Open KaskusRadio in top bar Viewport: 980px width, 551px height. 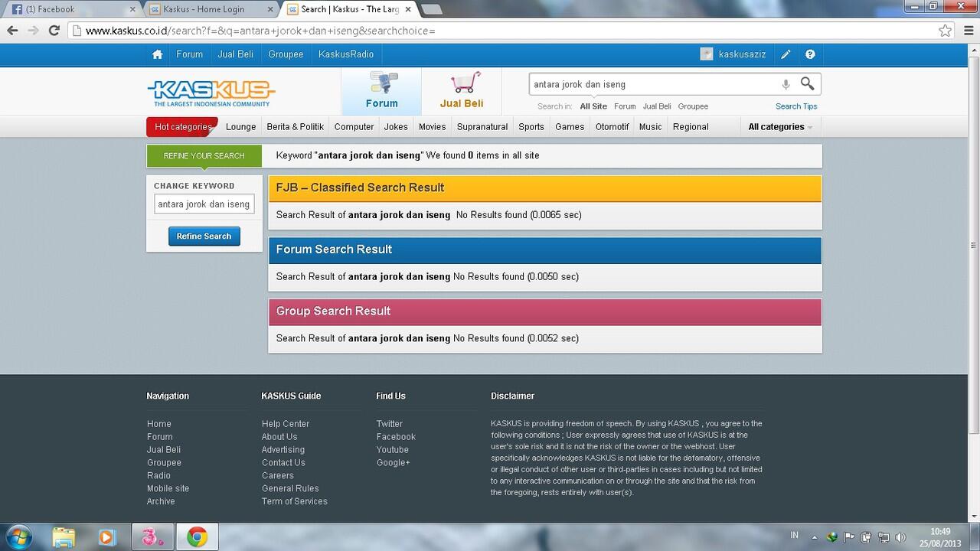[x=346, y=54]
